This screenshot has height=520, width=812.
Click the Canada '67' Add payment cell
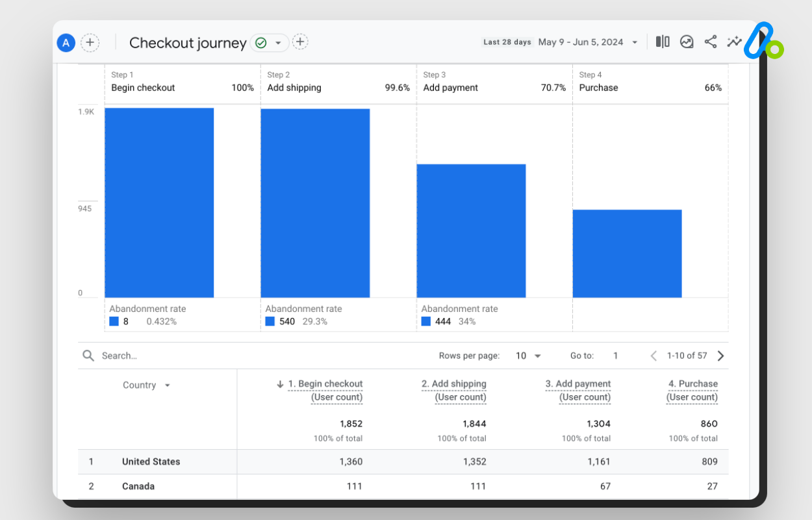pos(605,486)
